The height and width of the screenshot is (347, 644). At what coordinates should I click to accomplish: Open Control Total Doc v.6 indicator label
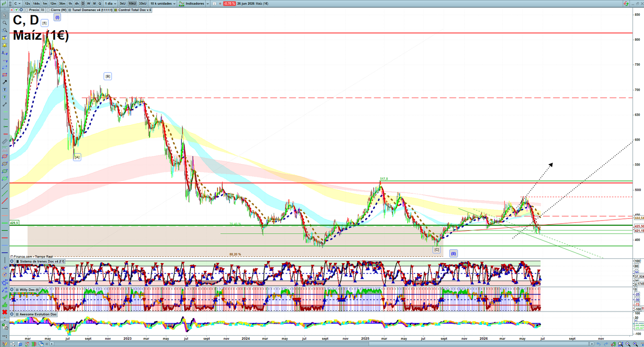coord(133,10)
